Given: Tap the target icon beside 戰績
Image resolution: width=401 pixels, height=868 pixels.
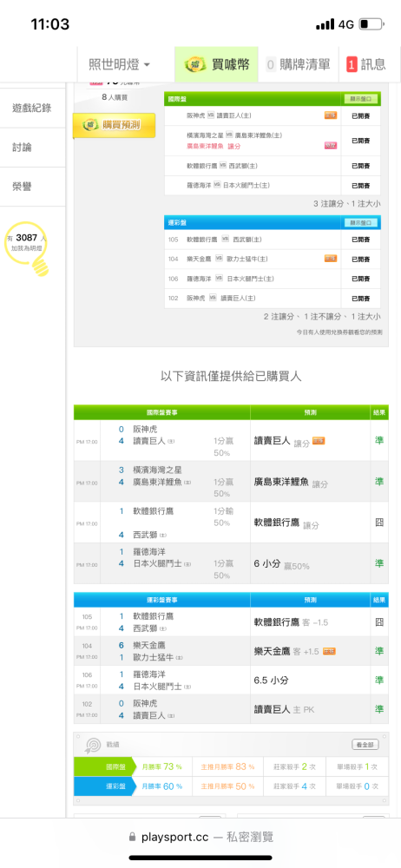Looking at the screenshot, I should (x=92, y=745).
